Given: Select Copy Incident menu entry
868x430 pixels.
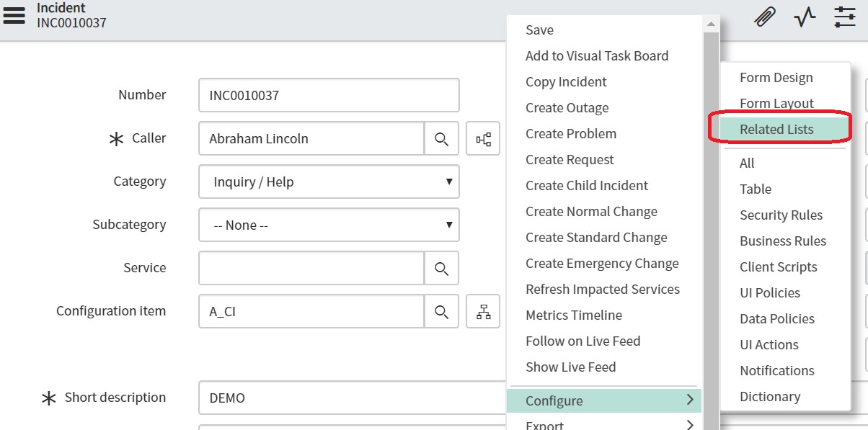Looking at the screenshot, I should (566, 82).
